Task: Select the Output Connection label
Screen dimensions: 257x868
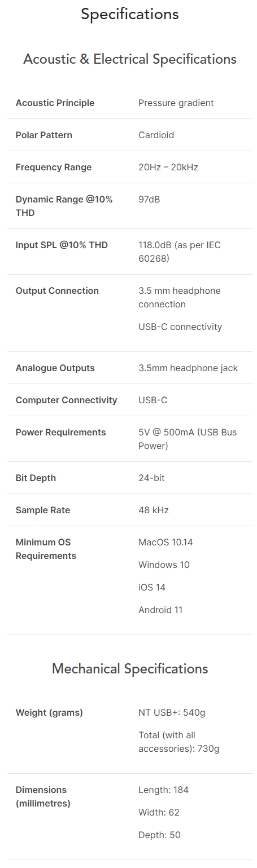Action: coord(57,290)
